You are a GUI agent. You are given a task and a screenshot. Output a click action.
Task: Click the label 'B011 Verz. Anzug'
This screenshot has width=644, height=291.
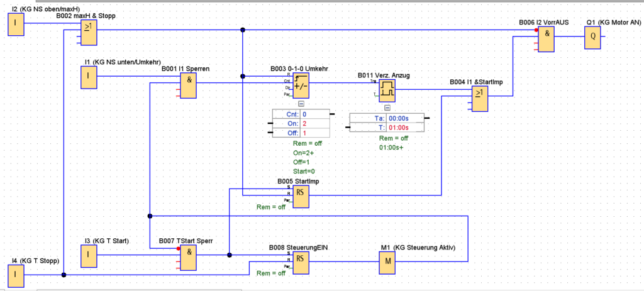[x=384, y=75]
